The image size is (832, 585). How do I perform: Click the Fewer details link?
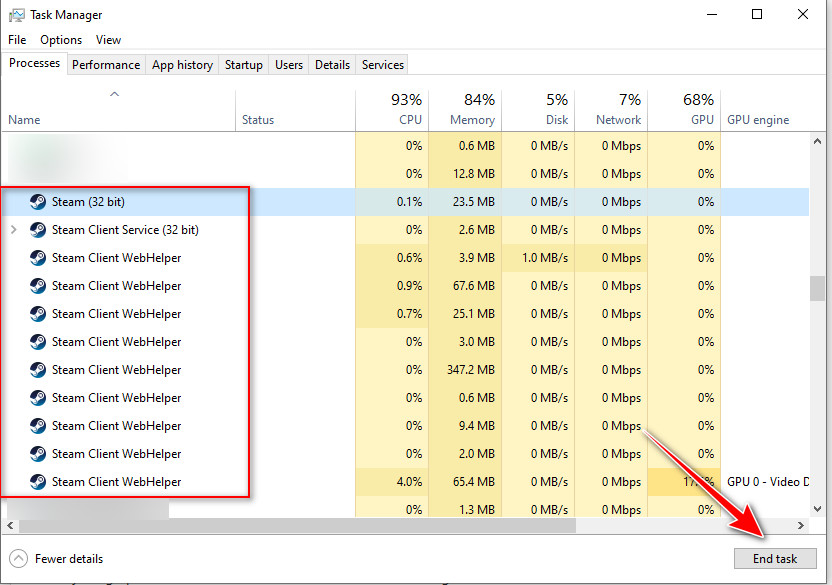point(69,559)
